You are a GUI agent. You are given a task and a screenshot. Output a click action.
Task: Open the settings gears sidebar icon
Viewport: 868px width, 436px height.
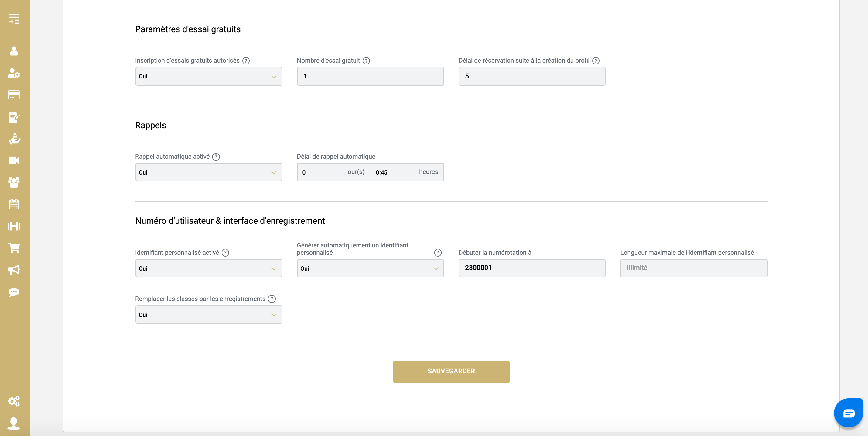(14, 401)
